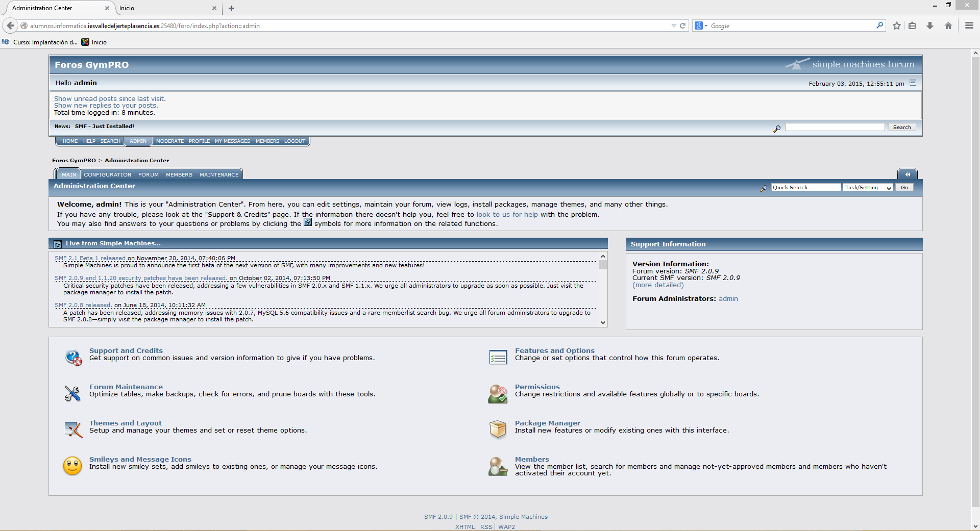Click the Permissions user icon
Viewport: 980px width, 531px height.
pyautogui.click(x=498, y=393)
